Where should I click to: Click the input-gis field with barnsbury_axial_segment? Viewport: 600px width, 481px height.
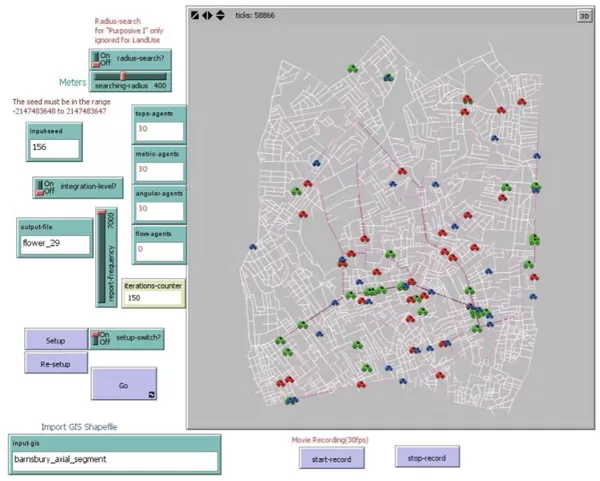[114, 460]
